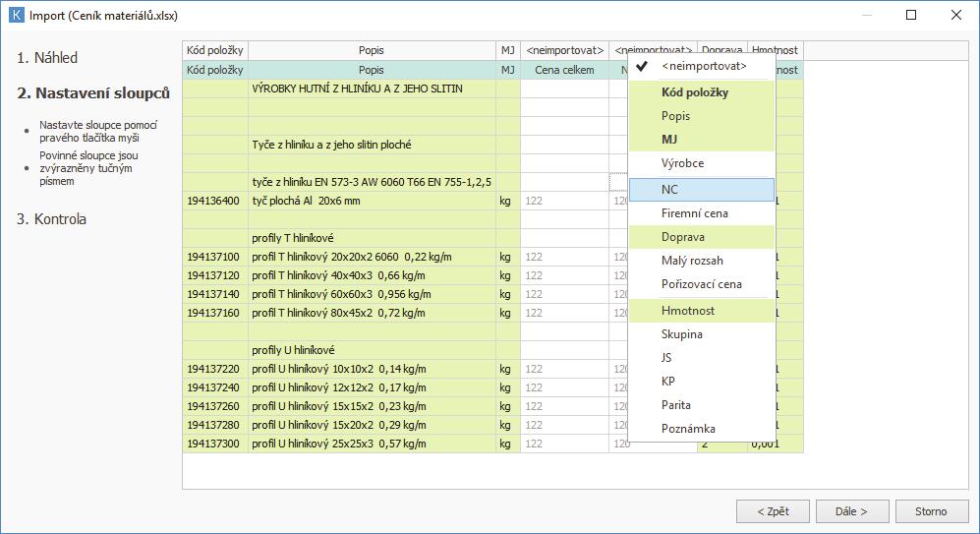Click profil U hliníkový 25x25x3 description

pyautogui.click(x=372, y=444)
